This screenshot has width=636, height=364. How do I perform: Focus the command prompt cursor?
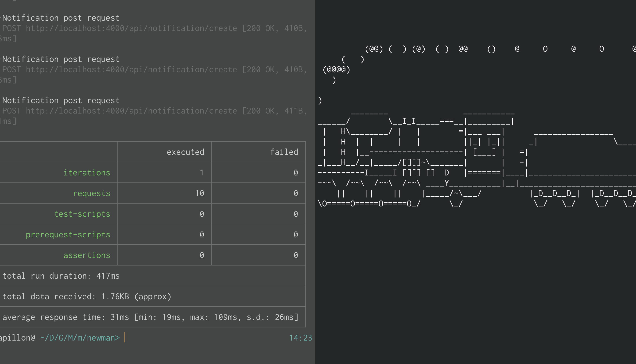coord(125,337)
